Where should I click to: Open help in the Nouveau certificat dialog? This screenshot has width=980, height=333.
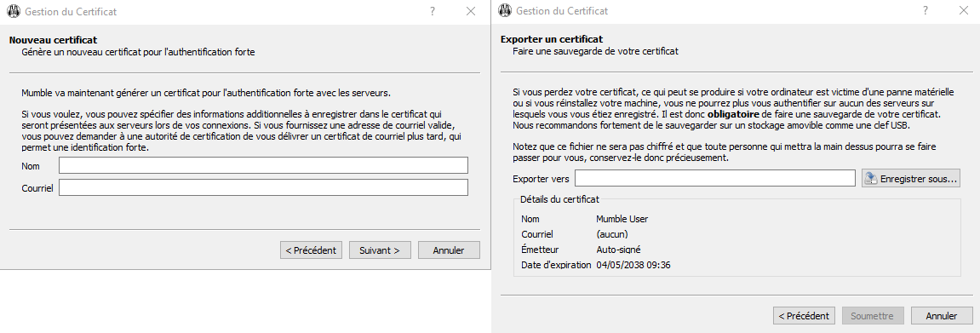tap(433, 11)
